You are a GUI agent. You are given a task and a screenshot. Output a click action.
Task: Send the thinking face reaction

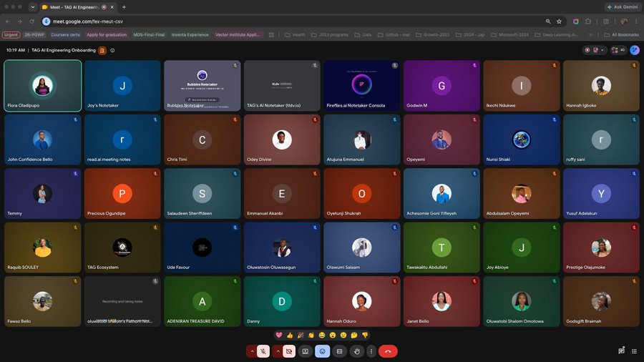[354, 336]
